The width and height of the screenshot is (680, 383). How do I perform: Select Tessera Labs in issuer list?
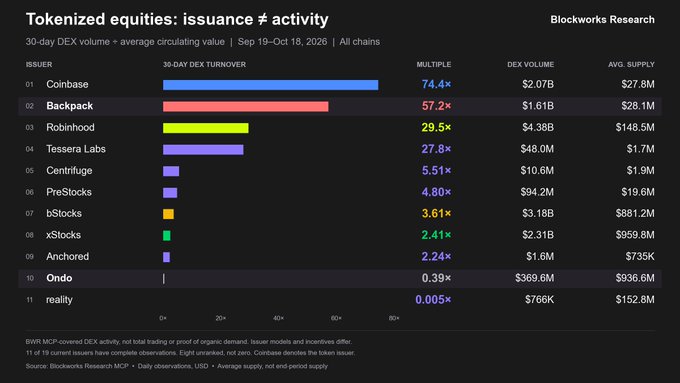tap(76, 149)
